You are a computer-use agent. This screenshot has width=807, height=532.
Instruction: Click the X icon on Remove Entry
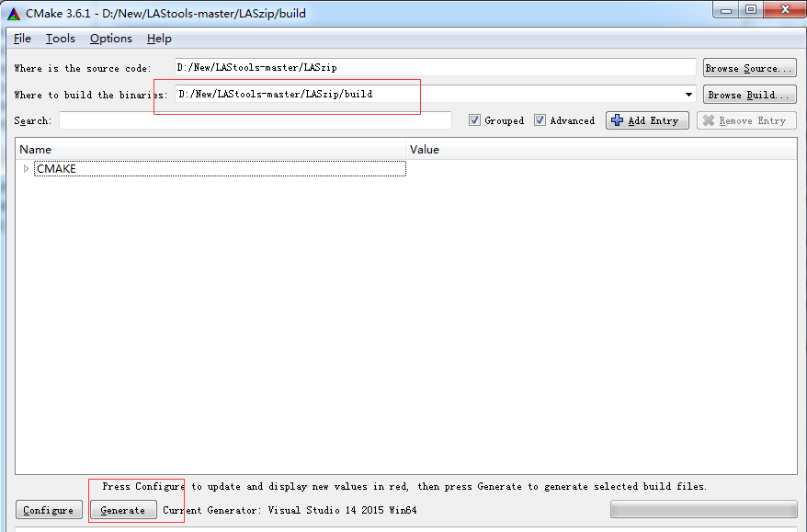click(709, 120)
